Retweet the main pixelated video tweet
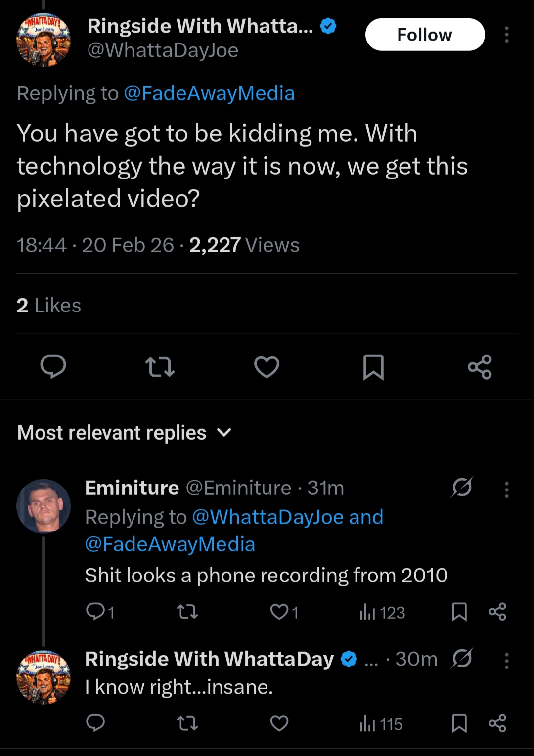 coord(160,367)
